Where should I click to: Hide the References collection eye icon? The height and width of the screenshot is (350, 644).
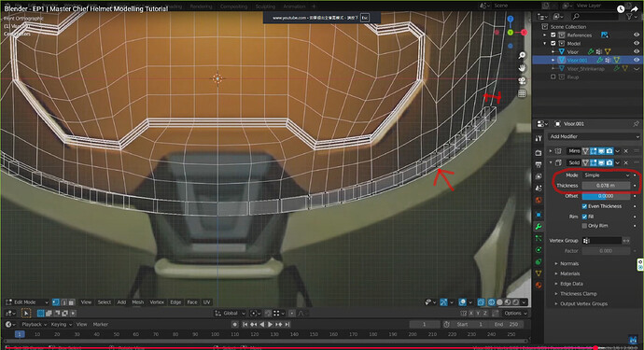(x=637, y=35)
